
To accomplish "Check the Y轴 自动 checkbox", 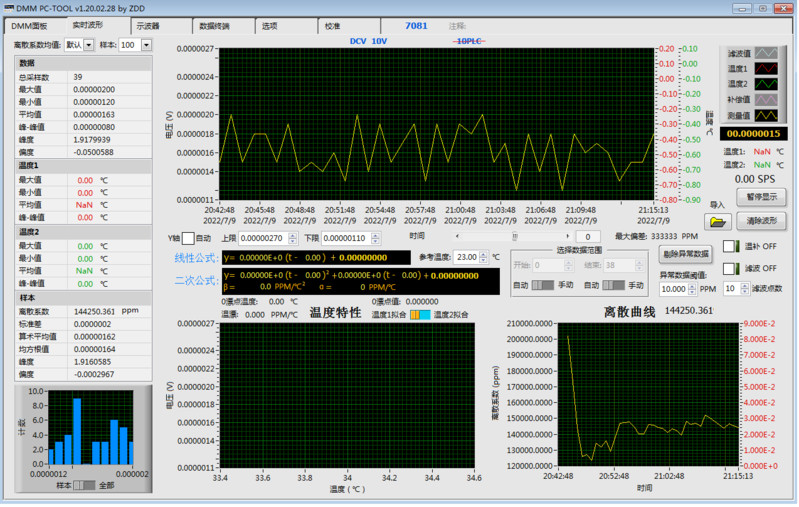I will click(x=187, y=238).
